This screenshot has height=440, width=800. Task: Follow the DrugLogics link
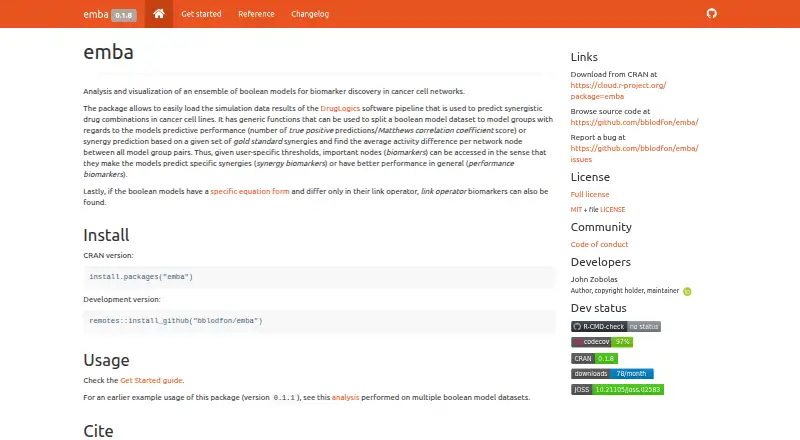pos(340,108)
